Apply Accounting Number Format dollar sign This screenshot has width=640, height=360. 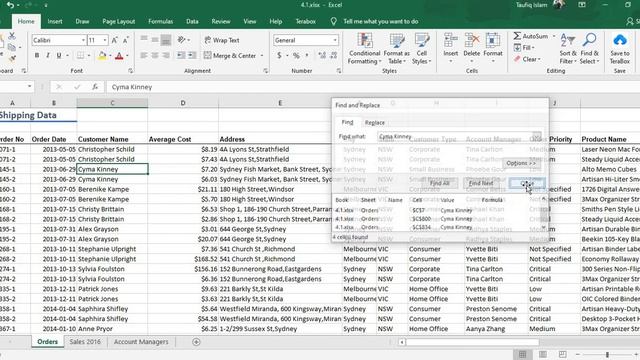(279, 56)
